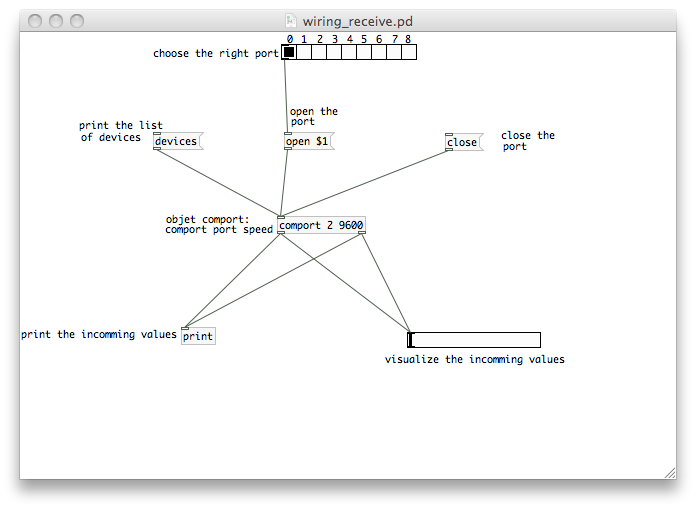696x509 pixels.
Task: Click the wiring_receive.pd document icon
Action: pos(292,20)
